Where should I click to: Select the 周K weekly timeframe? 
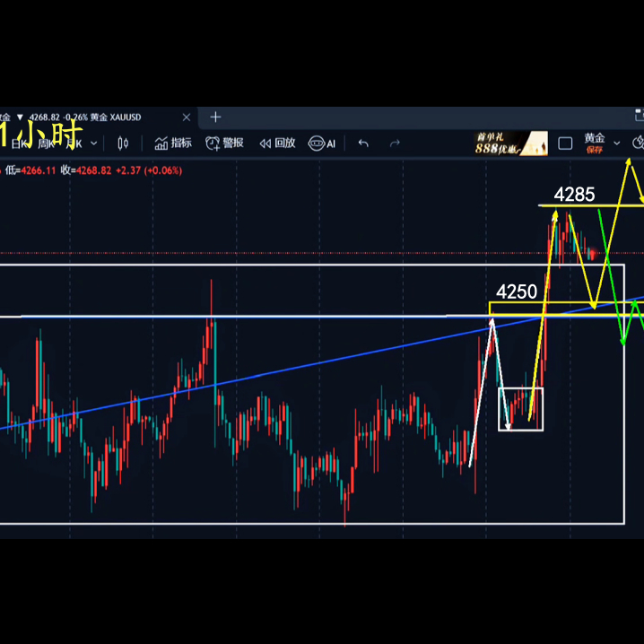click(x=43, y=144)
